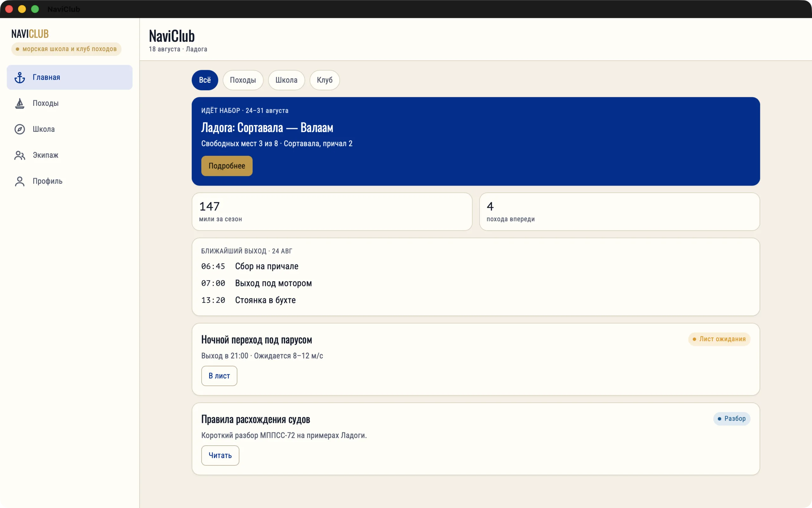
Task: Click the БЛИЖАЙШИЙ ВЫХОД · 24 АВГ heading
Action: point(247,251)
